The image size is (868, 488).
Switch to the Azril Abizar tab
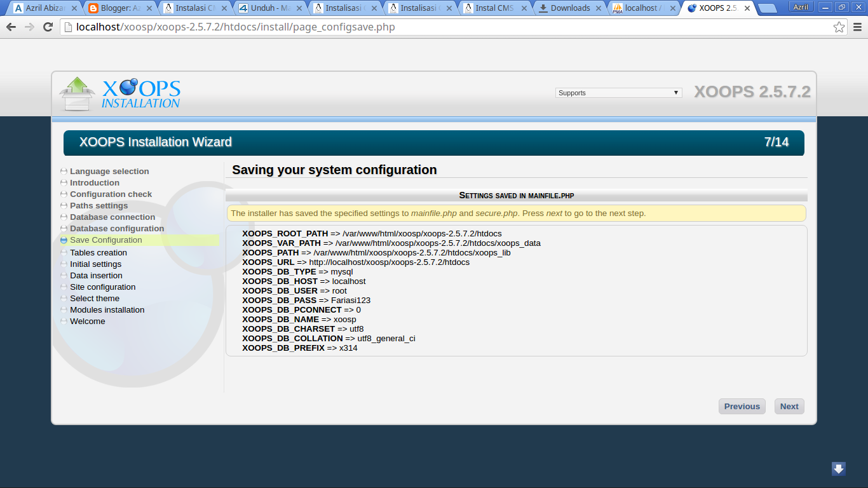43,8
